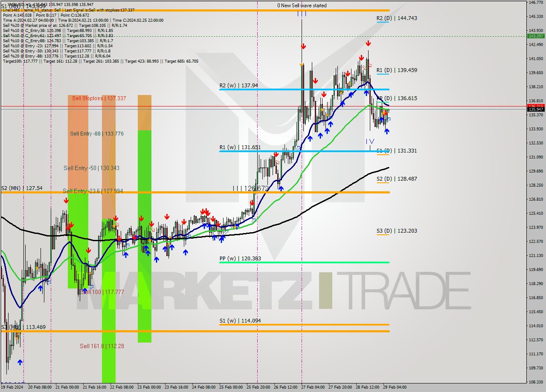Click the '23 Feb 16:00' time axis label

(177, 387)
